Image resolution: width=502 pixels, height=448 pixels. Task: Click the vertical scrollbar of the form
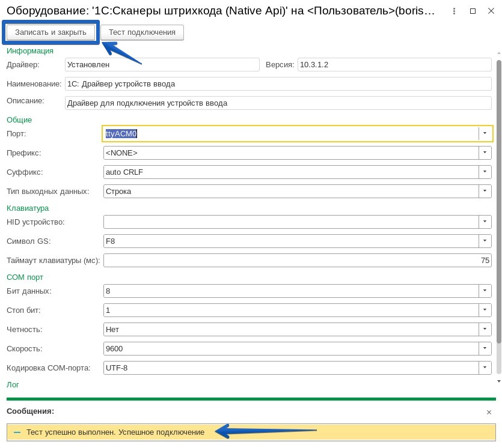pos(498,204)
